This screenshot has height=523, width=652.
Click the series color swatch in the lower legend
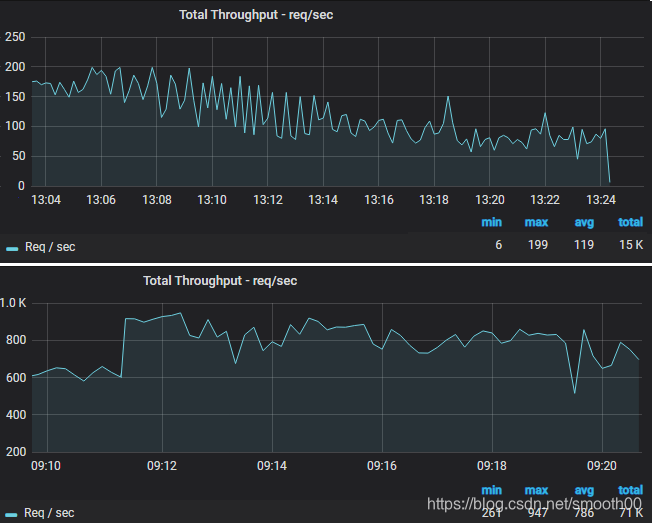coord(11,515)
